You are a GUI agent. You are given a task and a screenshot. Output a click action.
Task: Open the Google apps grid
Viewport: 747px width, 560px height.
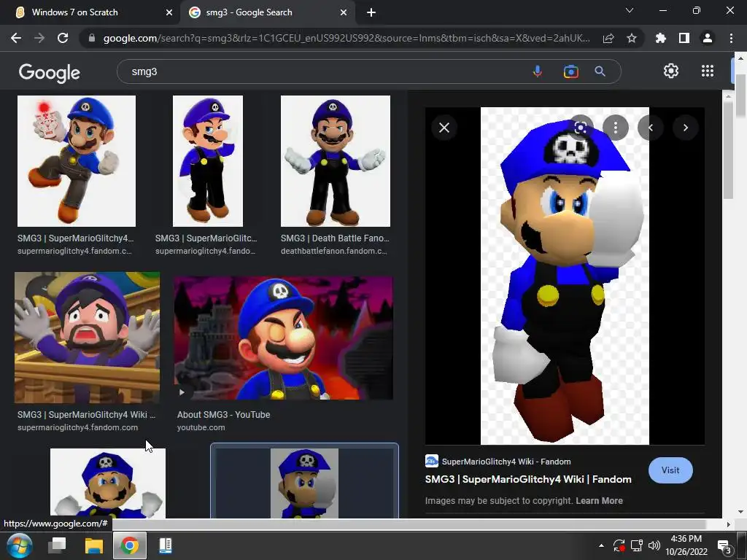point(708,71)
